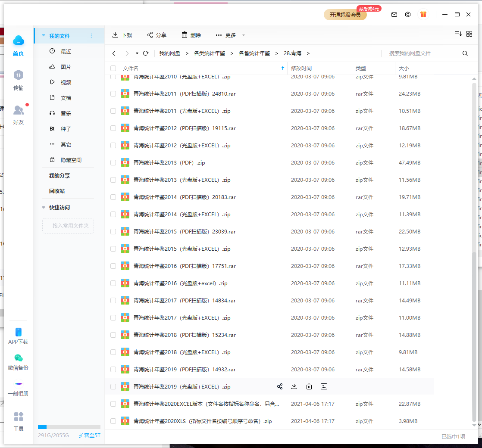This screenshot has width=482, height=448.
Task: Open the 更多 dropdown menu
Action: pyautogui.click(x=230, y=35)
